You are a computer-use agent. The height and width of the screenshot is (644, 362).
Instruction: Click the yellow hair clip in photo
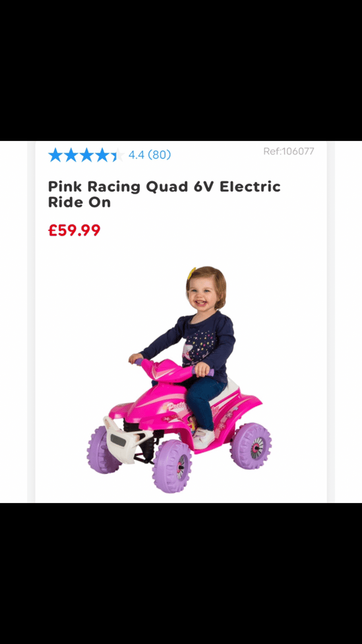coord(191,273)
